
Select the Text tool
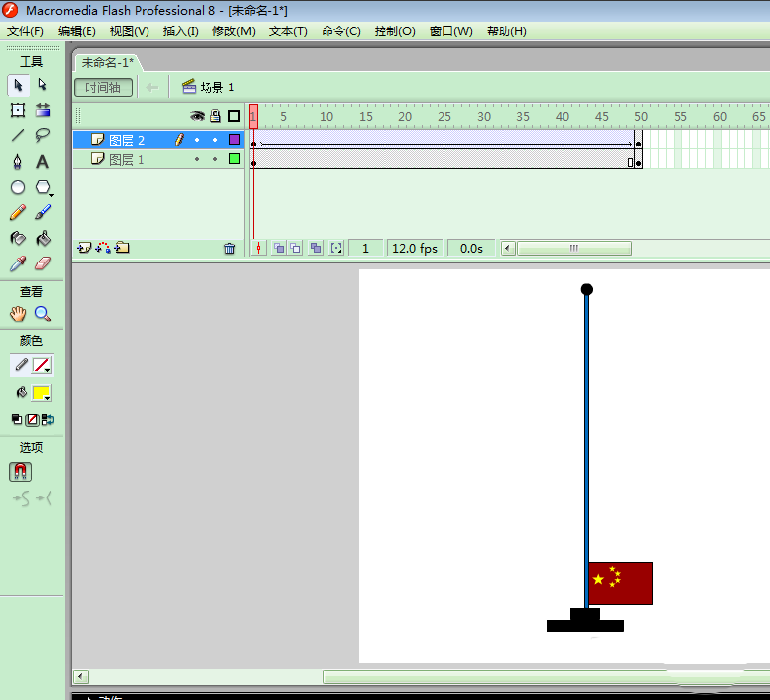[x=43, y=162]
